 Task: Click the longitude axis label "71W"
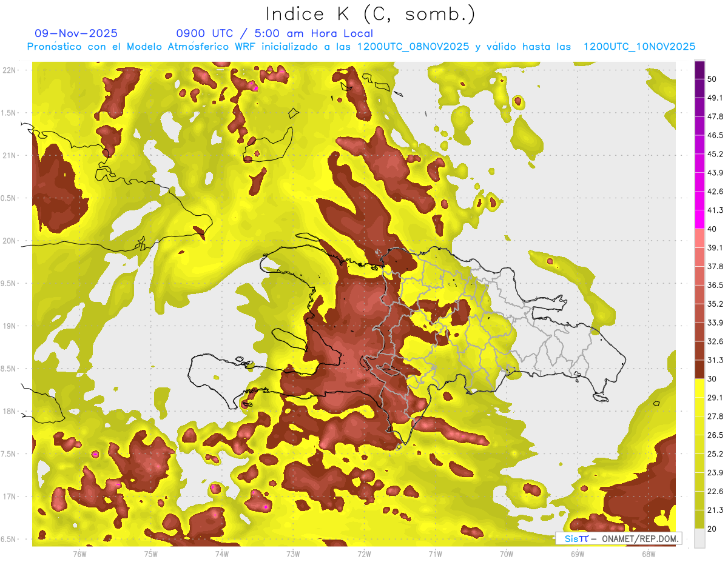(x=435, y=554)
